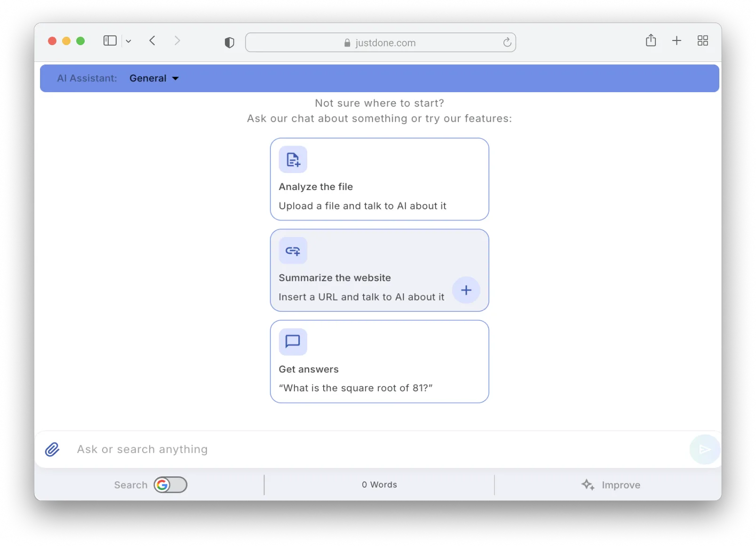Viewport: 756px width, 546px height.
Task: Show the tab overview grid
Action: click(702, 41)
